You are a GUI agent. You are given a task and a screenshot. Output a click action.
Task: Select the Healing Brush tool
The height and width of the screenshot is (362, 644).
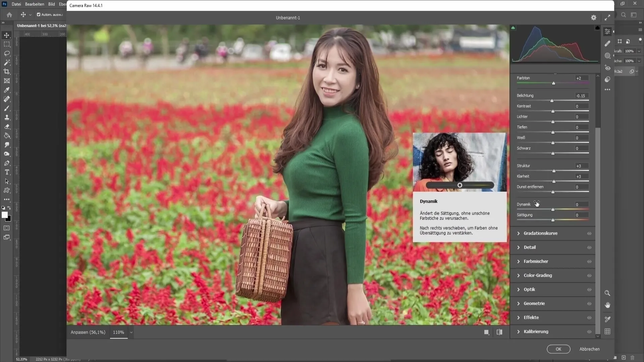[x=7, y=99]
